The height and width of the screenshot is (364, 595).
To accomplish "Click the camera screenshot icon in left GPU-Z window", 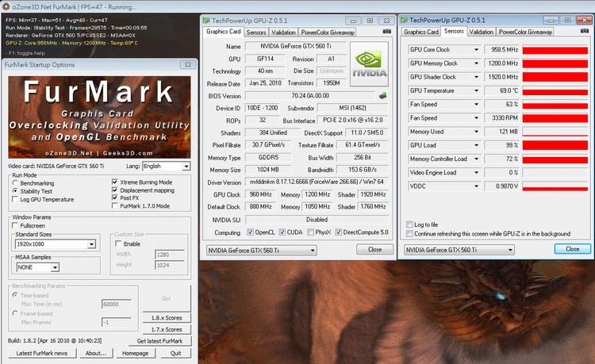I will (x=386, y=32).
